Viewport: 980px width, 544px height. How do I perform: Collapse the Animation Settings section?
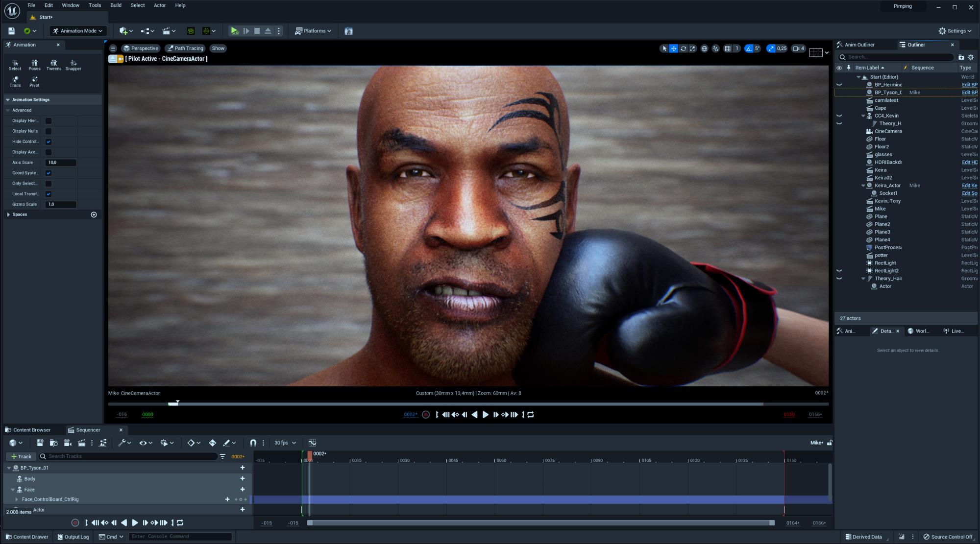point(8,100)
